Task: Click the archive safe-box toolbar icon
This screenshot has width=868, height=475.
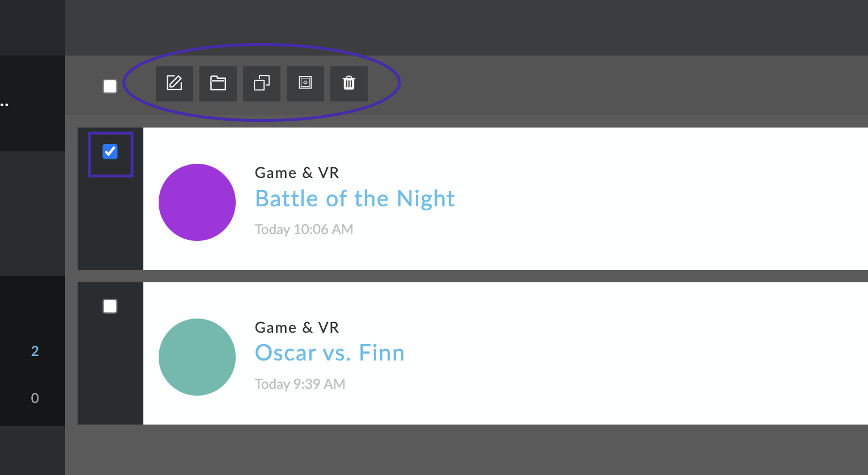Action: [x=305, y=83]
